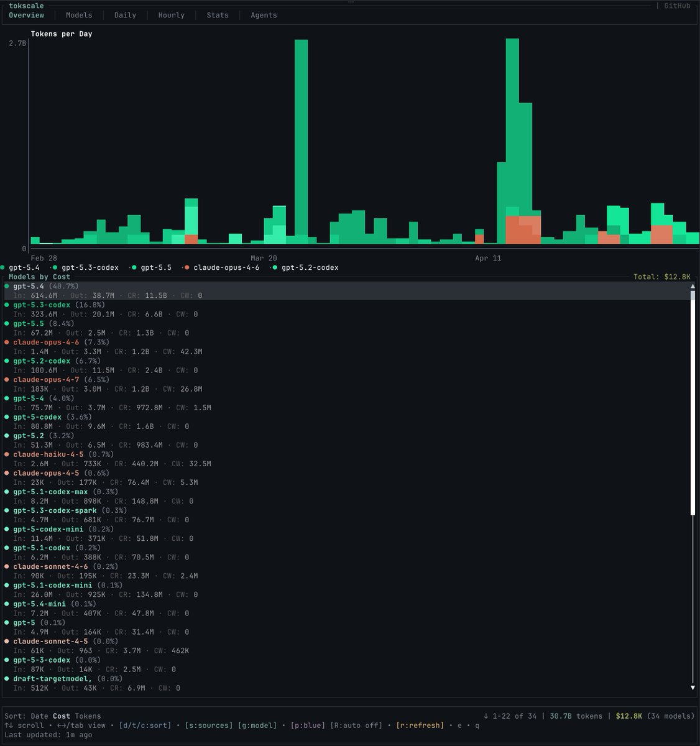Viewport: 700px width, 746px height.
Task: Select the claude-opus-4-7 (6.5%) row
Action: pyautogui.click(x=347, y=384)
